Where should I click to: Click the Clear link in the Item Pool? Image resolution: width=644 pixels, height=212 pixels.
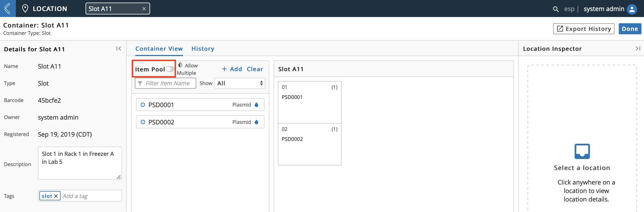tap(255, 69)
